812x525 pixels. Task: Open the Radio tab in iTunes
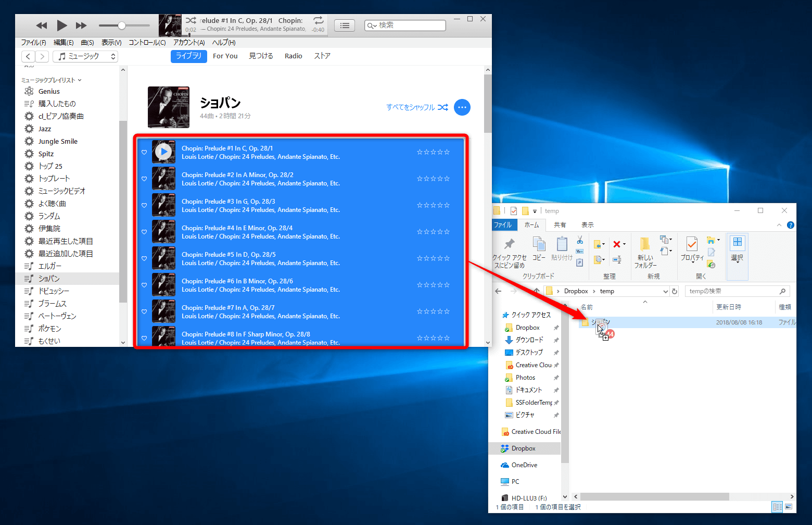(294, 56)
